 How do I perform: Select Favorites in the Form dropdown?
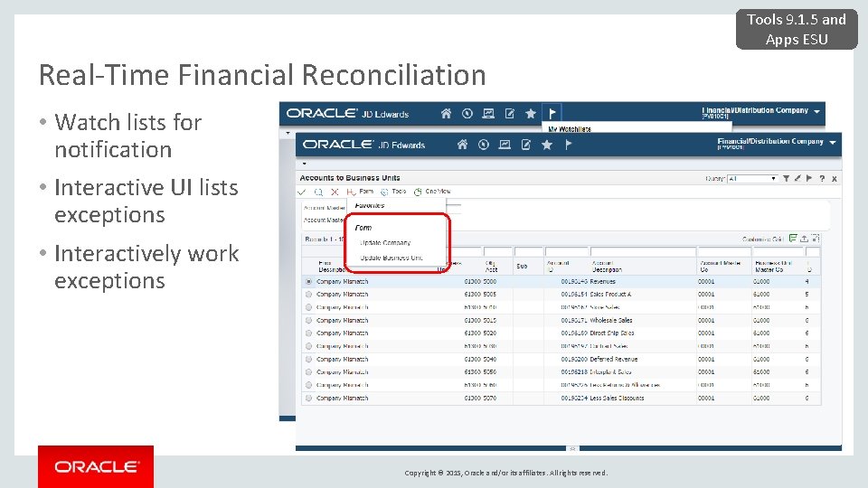click(369, 205)
